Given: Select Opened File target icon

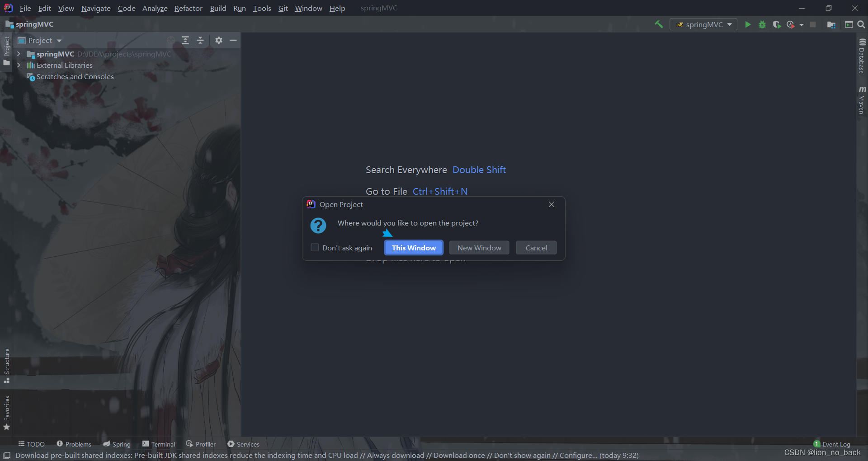Looking at the screenshot, I should 171,40.
